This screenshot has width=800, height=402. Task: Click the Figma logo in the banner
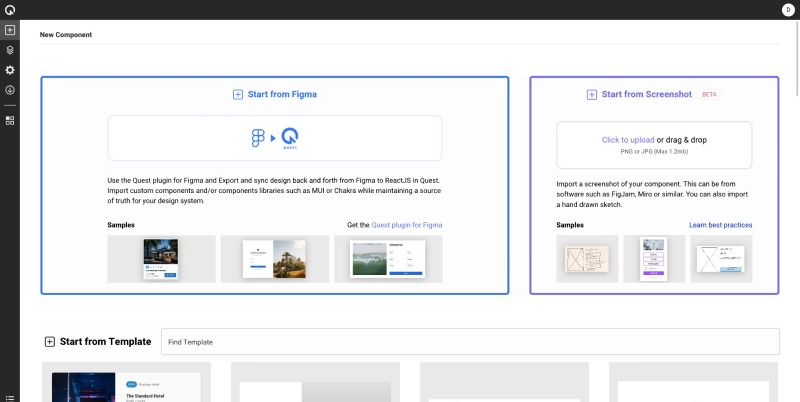pyautogui.click(x=258, y=138)
